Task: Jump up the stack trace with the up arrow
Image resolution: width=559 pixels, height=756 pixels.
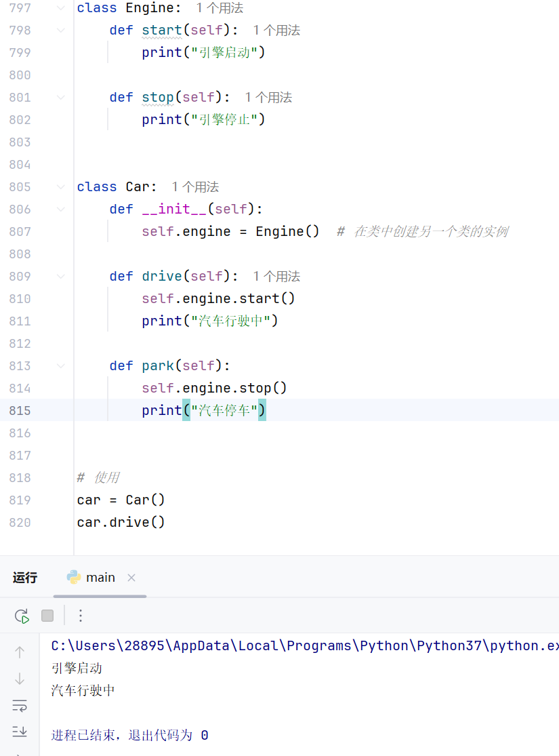Action: point(20,652)
